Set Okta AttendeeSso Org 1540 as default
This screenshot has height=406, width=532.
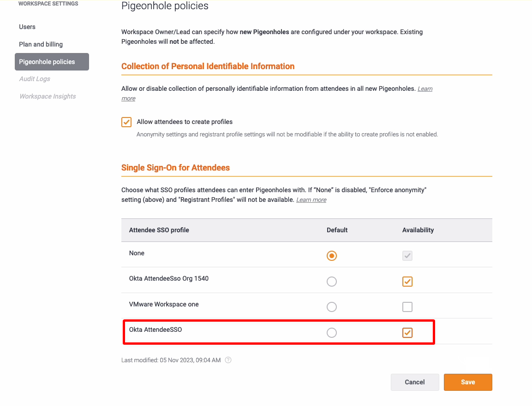tap(331, 281)
